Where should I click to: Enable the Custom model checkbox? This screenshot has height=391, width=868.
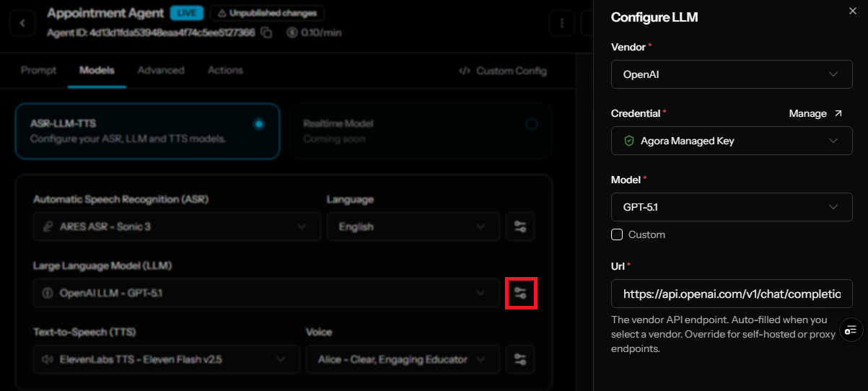[x=617, y=234]
